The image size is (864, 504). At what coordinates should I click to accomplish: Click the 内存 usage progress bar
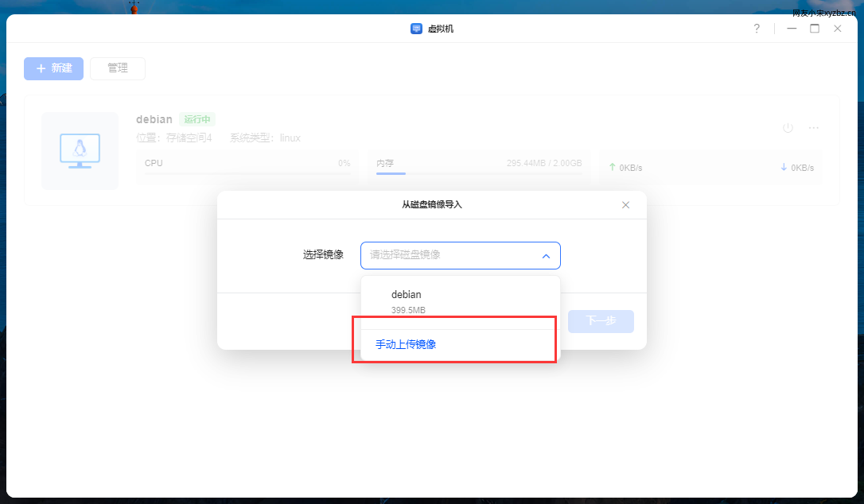[479, 173]
